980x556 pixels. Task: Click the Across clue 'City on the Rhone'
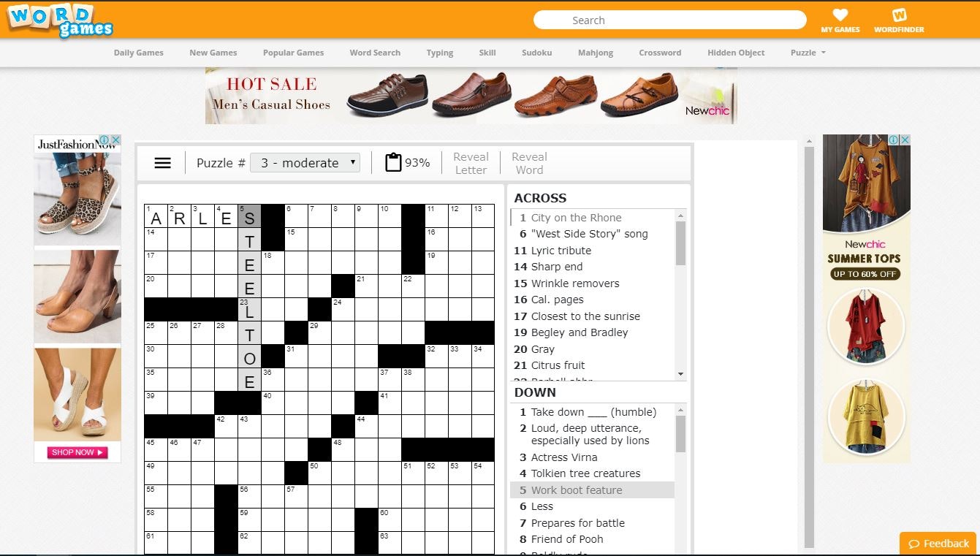577,217
